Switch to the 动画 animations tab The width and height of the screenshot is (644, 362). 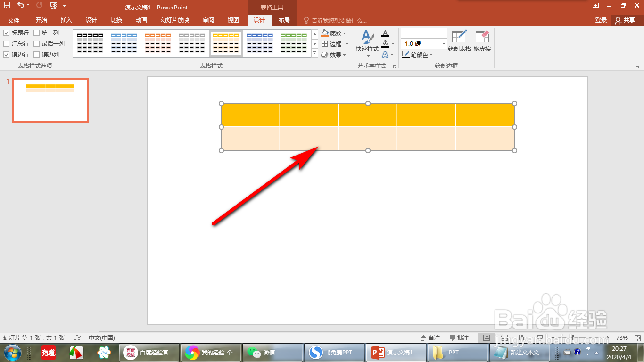click(x=141, y=20)
